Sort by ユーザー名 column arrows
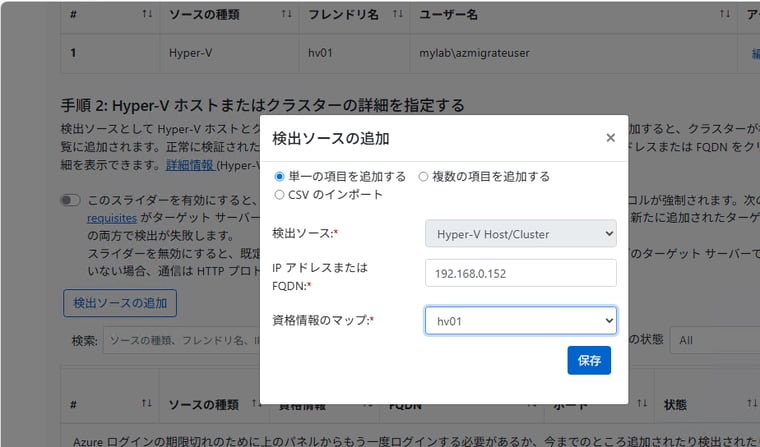Image resolution: width=760 pixels, height=447 pixels. [725, 14]
